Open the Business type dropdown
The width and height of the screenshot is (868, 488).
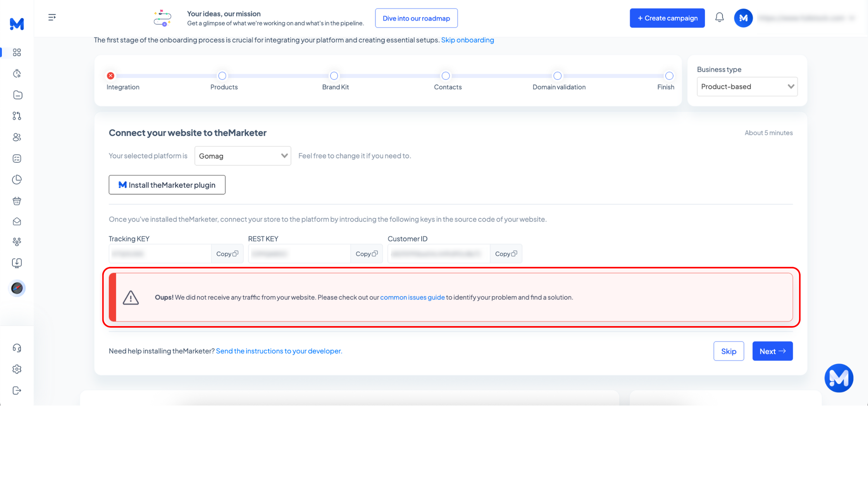(x=747, y=86)
